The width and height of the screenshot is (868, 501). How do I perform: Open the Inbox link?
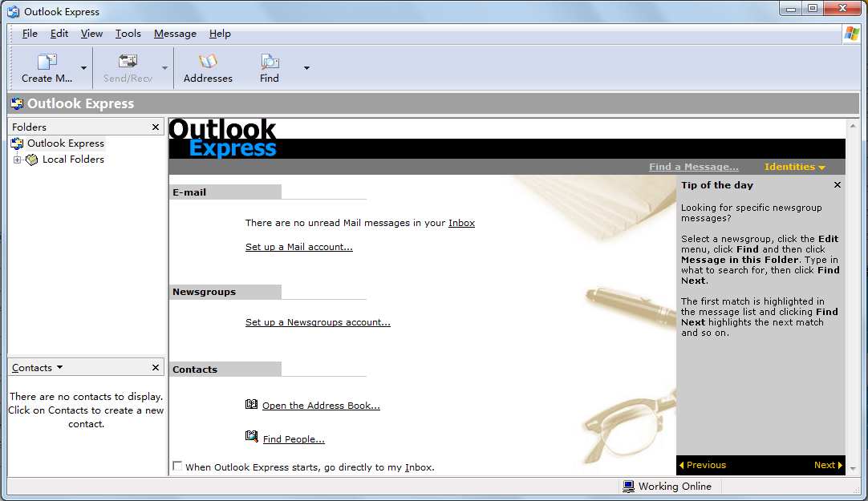tap(462, 223)
